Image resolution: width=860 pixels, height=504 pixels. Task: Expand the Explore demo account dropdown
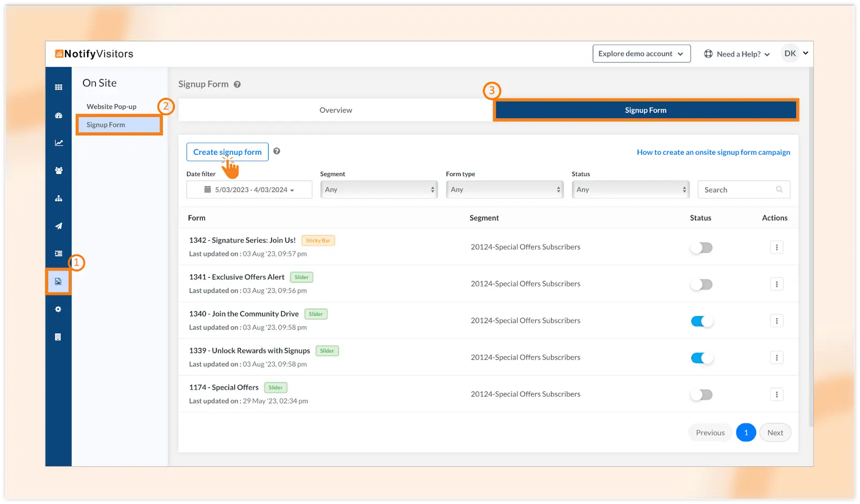click(641, 54)
